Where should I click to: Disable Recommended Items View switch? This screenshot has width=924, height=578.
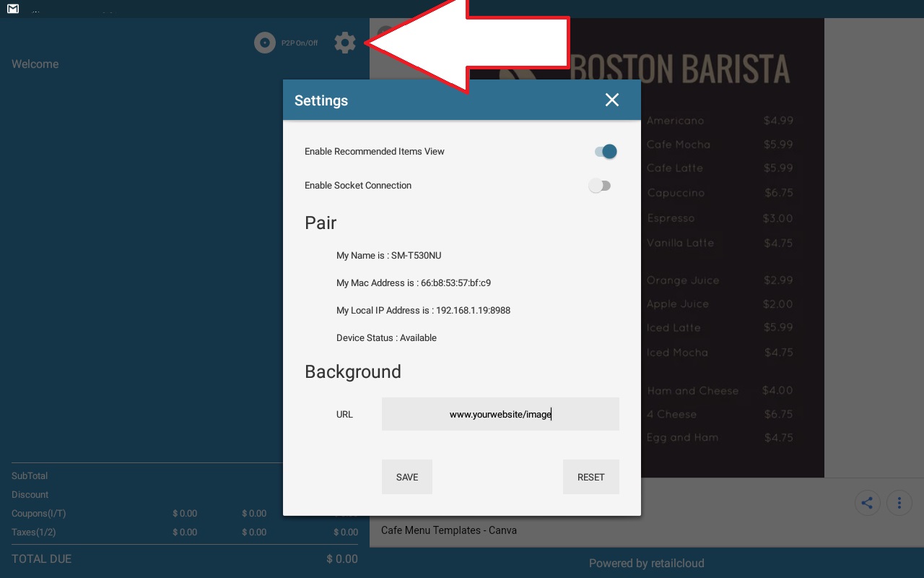click(x=606, y=151)
